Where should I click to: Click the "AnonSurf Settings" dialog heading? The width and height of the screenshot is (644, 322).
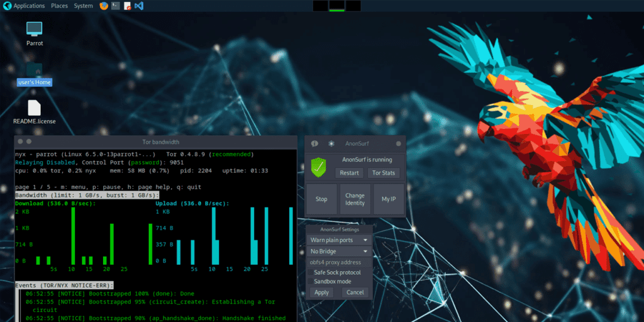pyautogui.click(x=339, y=230)
